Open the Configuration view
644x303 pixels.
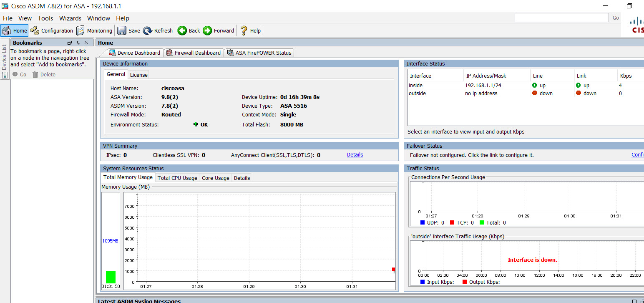(x=52, y=30)
